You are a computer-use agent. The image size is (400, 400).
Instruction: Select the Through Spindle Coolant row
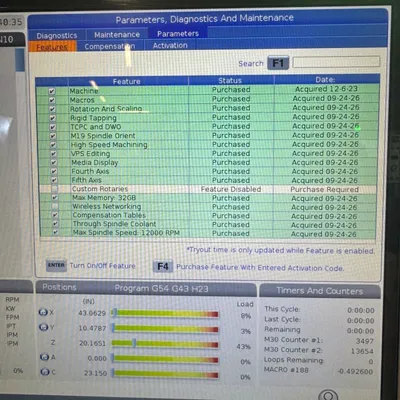[x=207, y=224]
